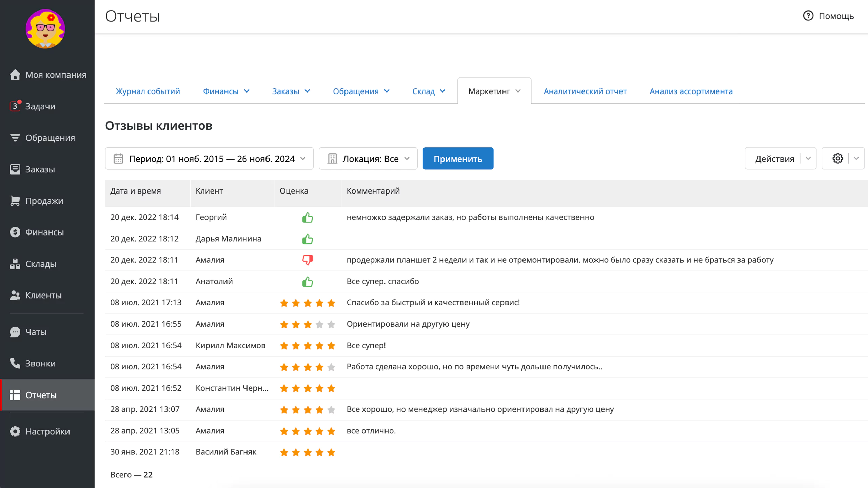Expand arrow next to settings gear
868x488 pixels.
point(856,158)
